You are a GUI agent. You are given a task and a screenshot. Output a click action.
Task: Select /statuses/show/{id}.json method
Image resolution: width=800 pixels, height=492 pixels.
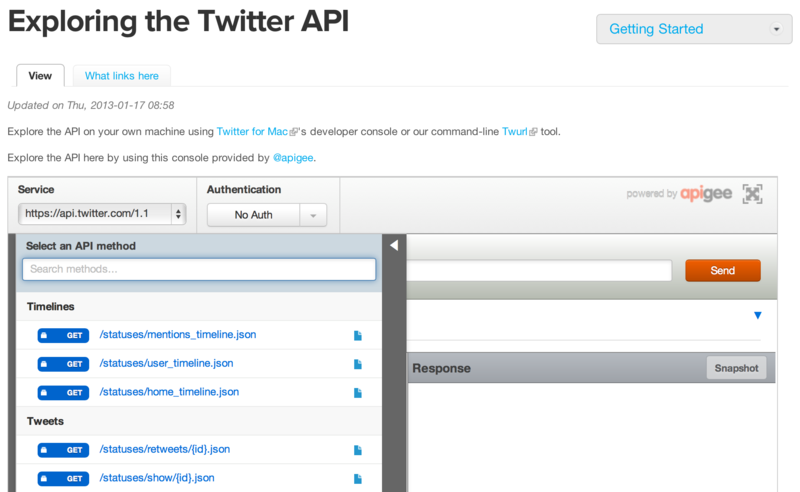(157, 478)
